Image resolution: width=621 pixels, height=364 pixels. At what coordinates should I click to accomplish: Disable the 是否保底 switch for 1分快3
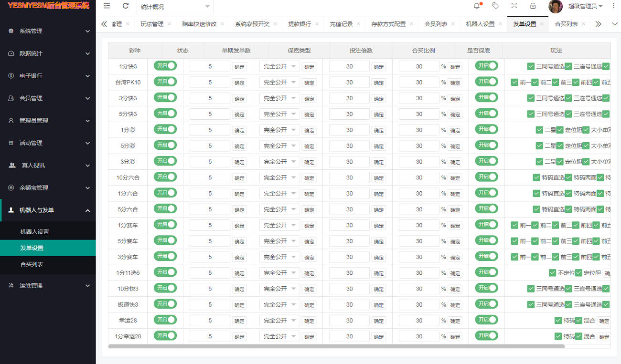(486, 66)
